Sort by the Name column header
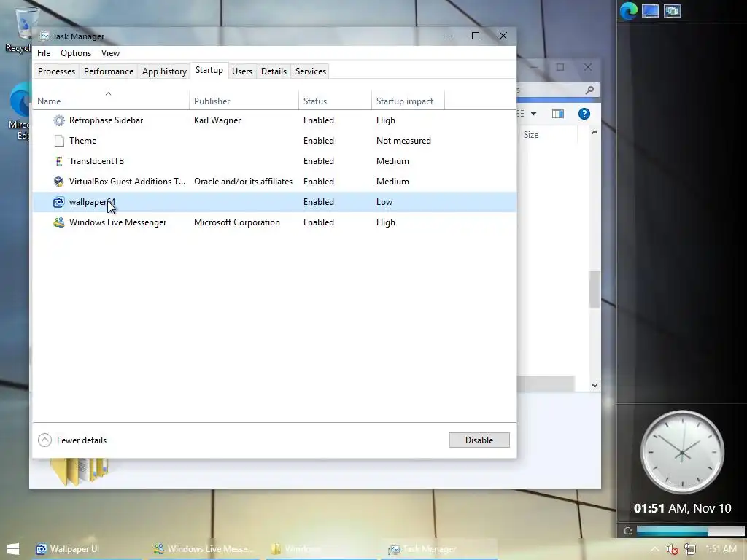Viewport: 747px width, 560px height. 111,99
